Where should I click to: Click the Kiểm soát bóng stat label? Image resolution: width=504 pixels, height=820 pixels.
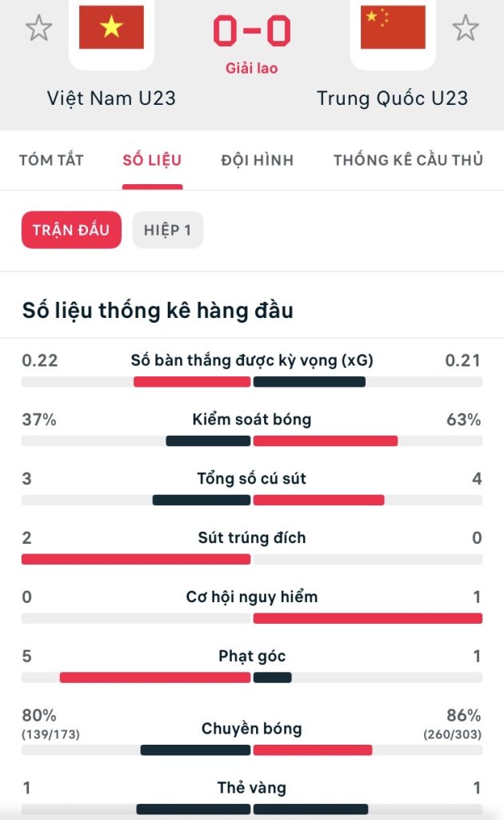tap(252, 420)
